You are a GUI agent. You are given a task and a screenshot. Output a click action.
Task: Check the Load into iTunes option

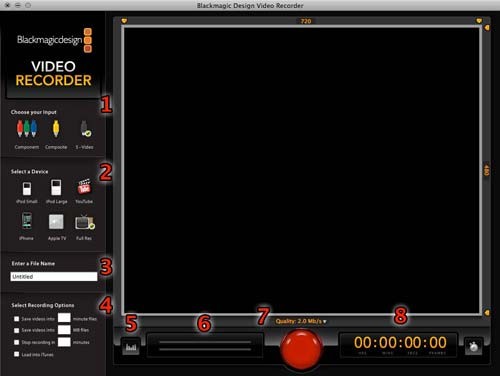pyautogui.click(x=16, y=354)
